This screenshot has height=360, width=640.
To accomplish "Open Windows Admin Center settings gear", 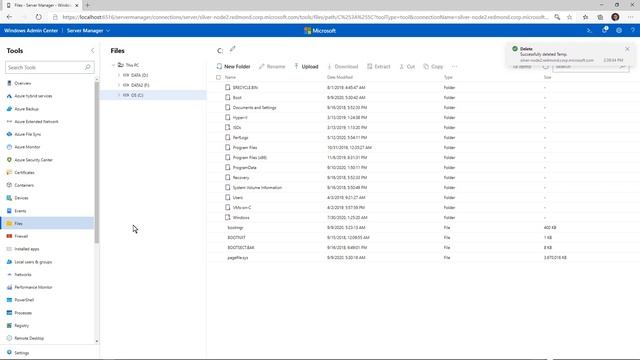I will tap(619, 31).
